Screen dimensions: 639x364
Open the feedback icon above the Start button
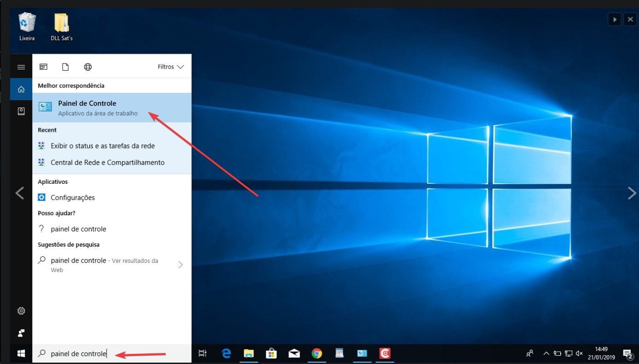coord(21,333)
